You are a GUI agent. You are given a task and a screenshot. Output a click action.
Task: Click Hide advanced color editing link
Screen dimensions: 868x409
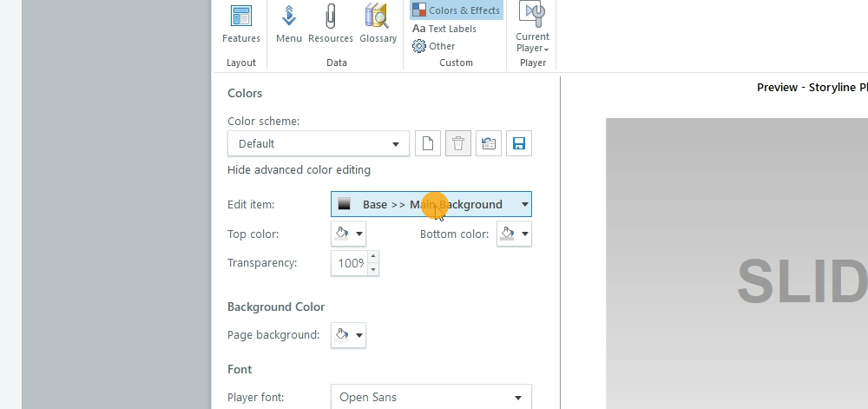point(299,170)
